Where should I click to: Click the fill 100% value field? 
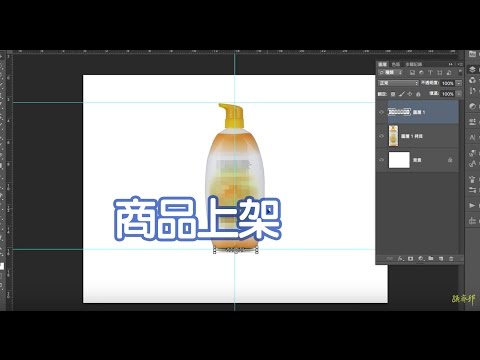pos(448,94)
